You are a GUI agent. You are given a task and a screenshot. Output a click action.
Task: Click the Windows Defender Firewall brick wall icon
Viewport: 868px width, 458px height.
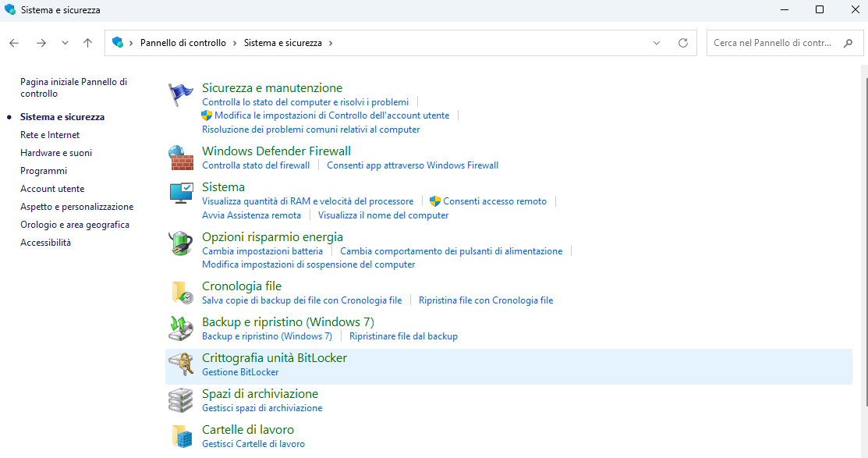(181, 158)
